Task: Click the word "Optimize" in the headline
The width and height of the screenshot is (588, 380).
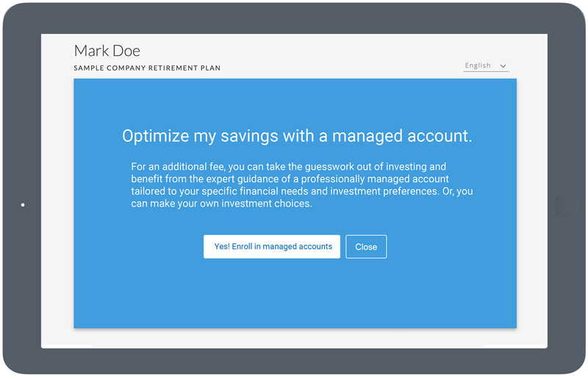Action: pos(156,136)
